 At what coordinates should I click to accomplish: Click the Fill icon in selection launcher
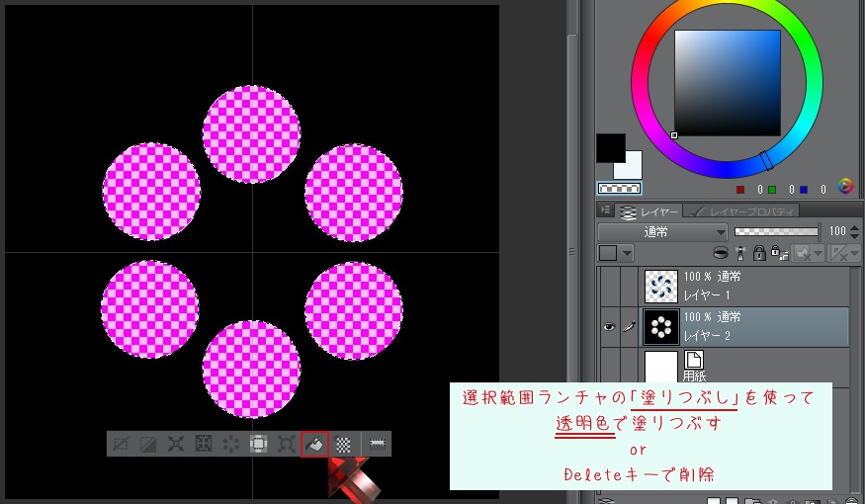coord(314,444)
